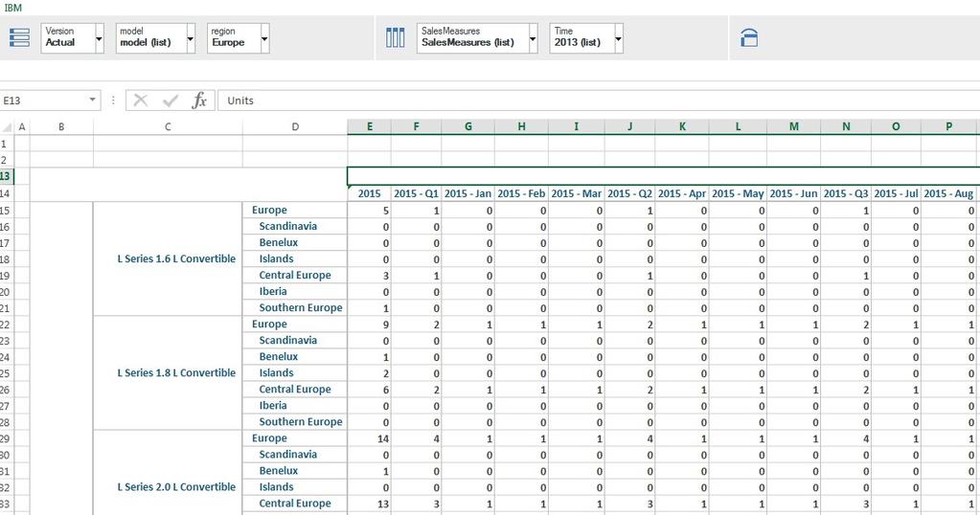Click Southern Europe in row 28

(x=301, y=422)
